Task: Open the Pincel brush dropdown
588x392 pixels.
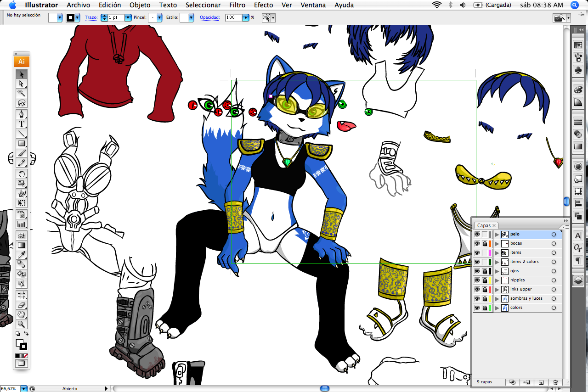Action: coord(159,17)
